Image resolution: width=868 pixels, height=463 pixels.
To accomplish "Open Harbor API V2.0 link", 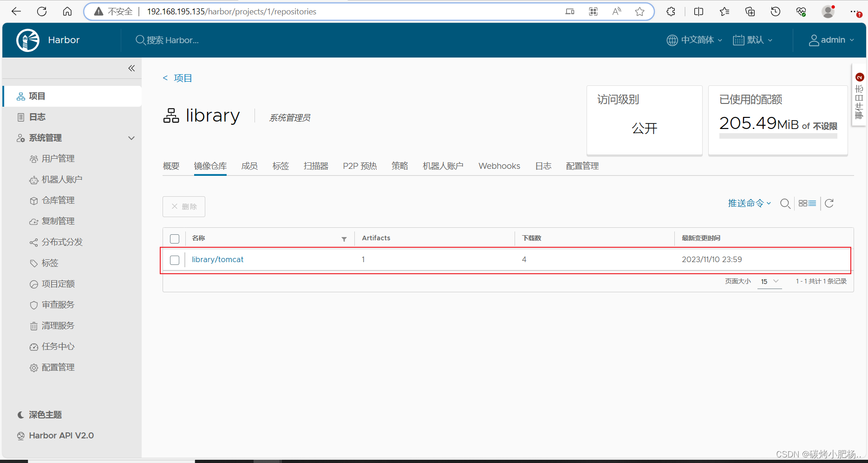I will tap(56, 436).
